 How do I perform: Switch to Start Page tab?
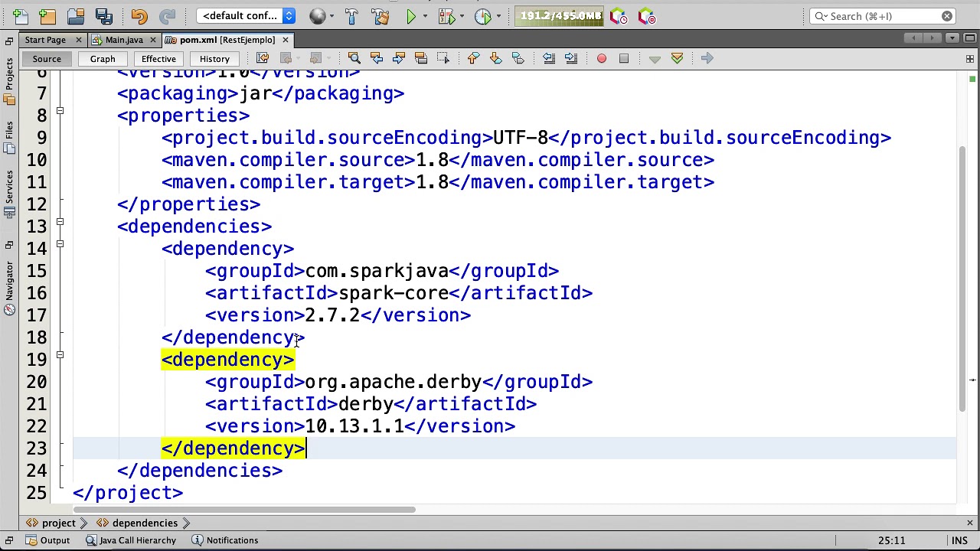(45, 40)
